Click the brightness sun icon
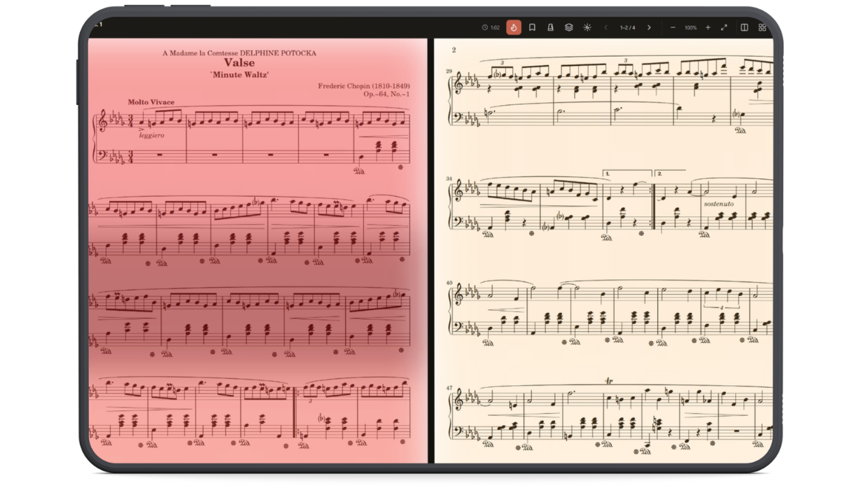 (x=587, y=27)
